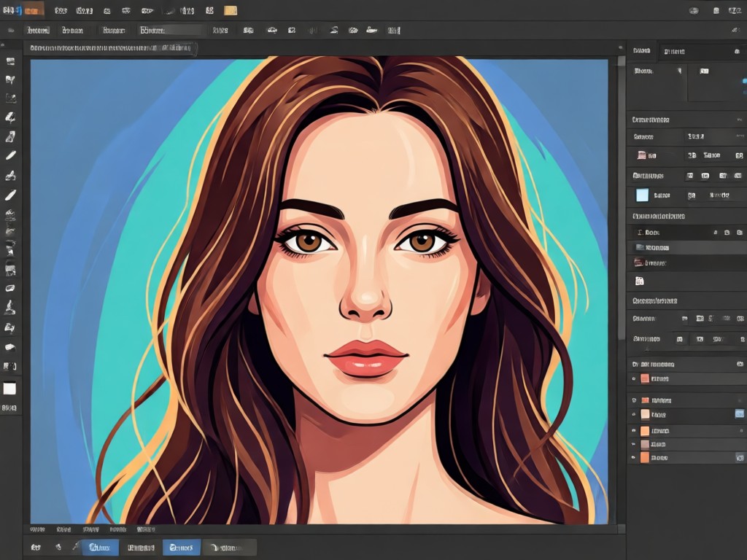Open the light blue color swatch in the right panel
Image resolution: width=747 pixels, height=560 pixels.
[642, 195]
